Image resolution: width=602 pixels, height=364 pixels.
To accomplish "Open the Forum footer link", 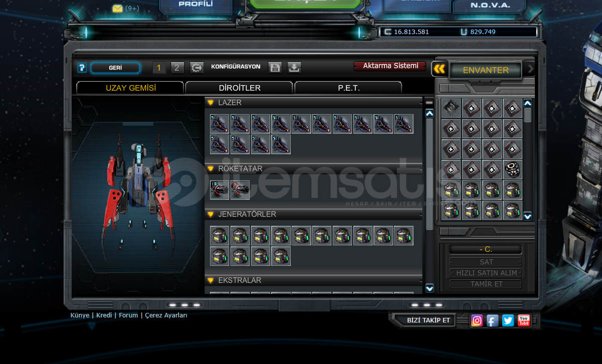I will 128,315.
